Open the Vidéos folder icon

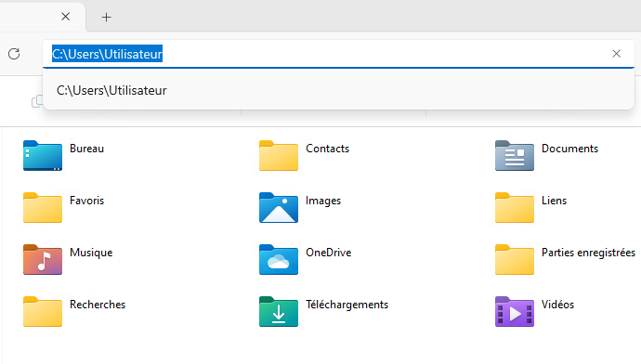click(x=515, y=311)
